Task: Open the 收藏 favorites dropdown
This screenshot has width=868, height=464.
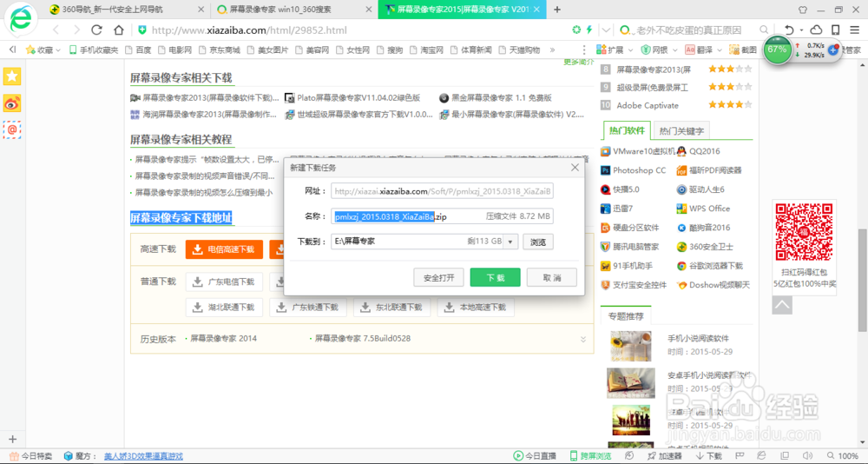Action: [43, 50]
